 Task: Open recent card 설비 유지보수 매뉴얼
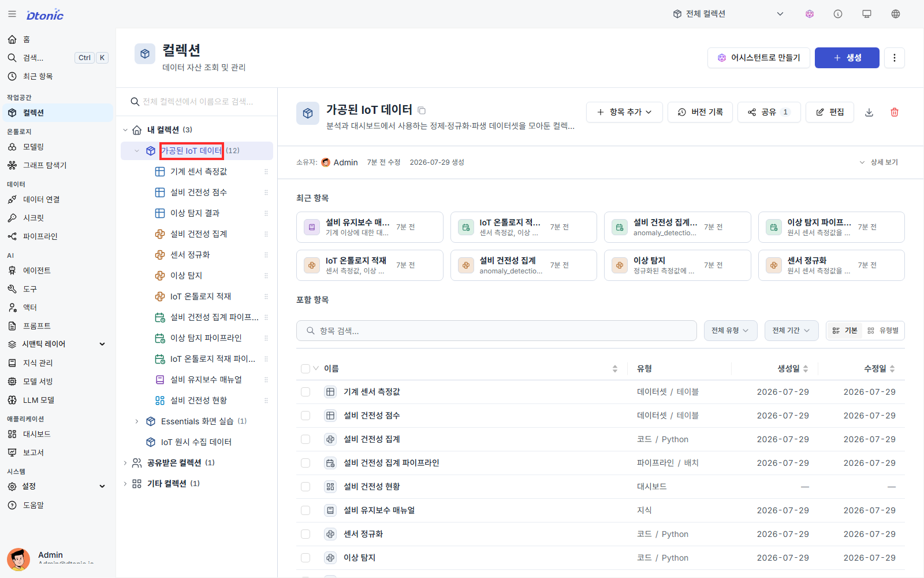(370, 227)
